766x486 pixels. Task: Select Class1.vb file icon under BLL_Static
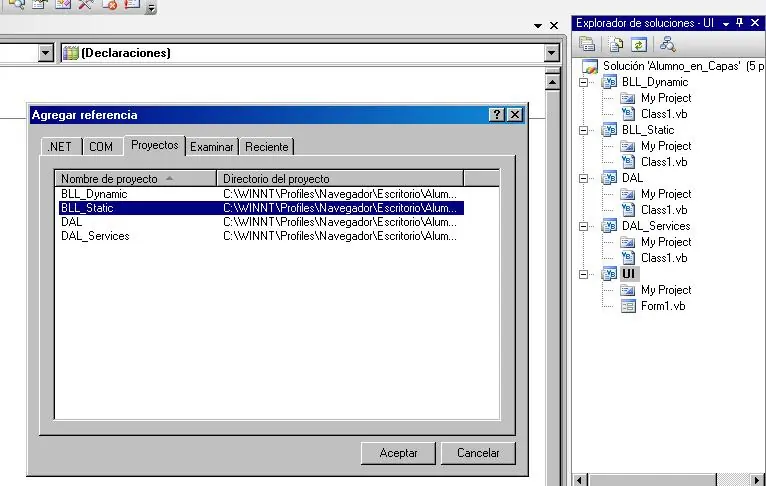click(628, 162)
